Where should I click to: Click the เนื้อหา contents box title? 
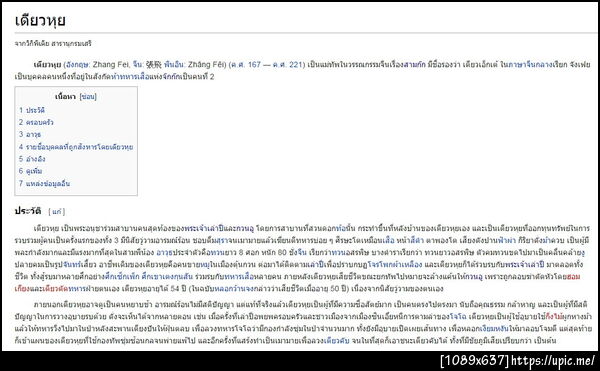pos(65,97)
